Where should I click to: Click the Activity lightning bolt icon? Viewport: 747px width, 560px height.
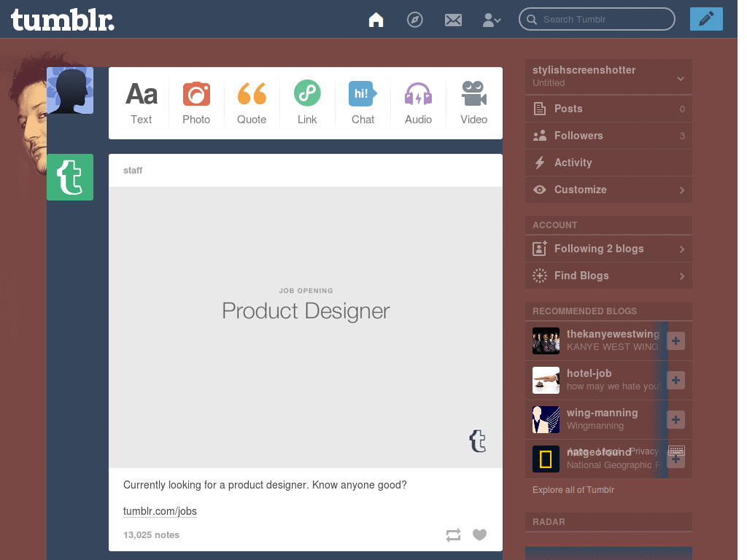pyautogui.click(x=539, y=163)
